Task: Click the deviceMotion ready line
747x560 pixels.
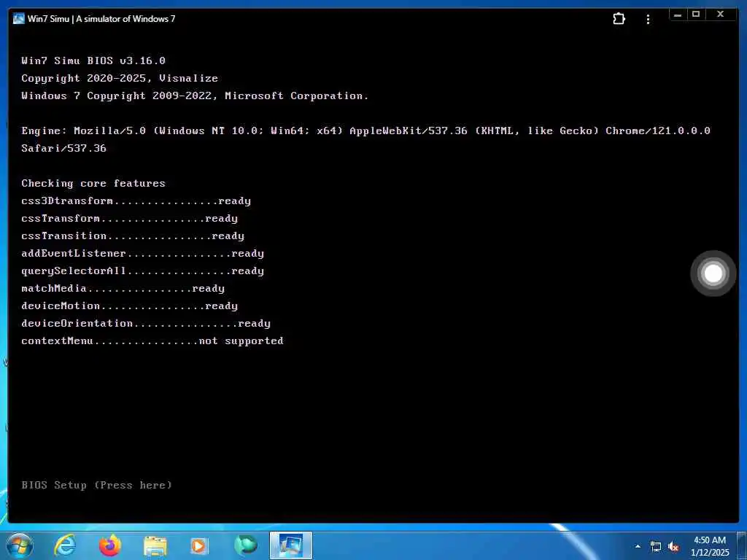Action: click(130, 306)
